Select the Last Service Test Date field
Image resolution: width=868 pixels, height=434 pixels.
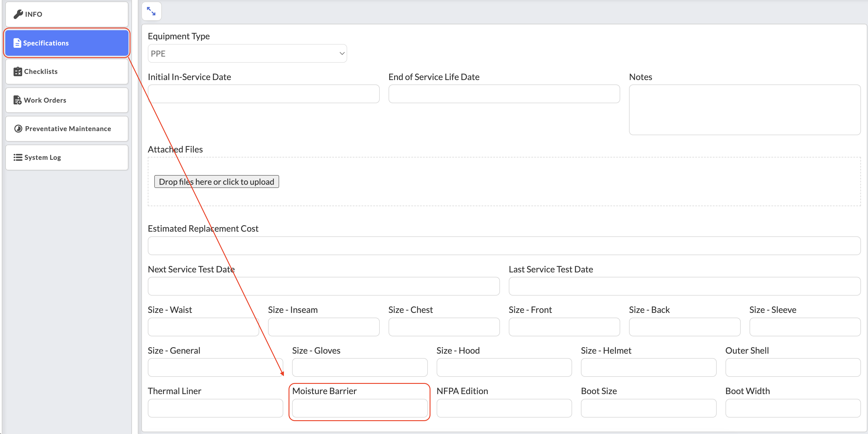point(685,286)
